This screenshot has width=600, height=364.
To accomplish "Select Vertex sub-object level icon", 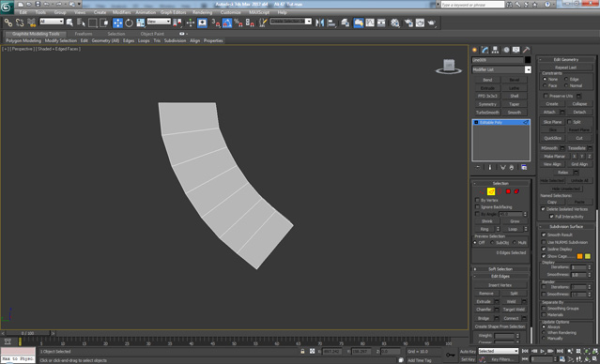I will [x=482, y=191].
